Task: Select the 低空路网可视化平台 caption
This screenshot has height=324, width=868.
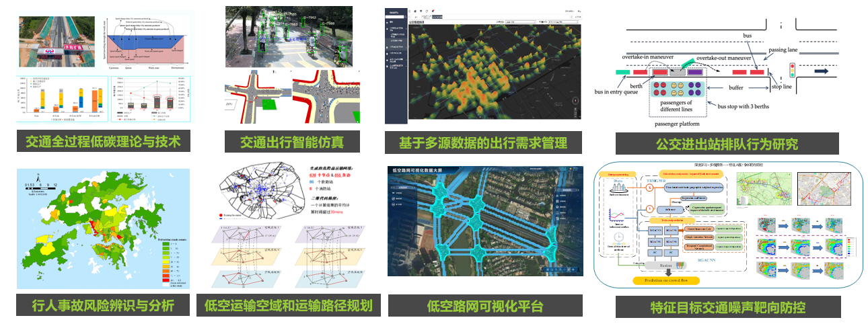Action: (484, 306)
